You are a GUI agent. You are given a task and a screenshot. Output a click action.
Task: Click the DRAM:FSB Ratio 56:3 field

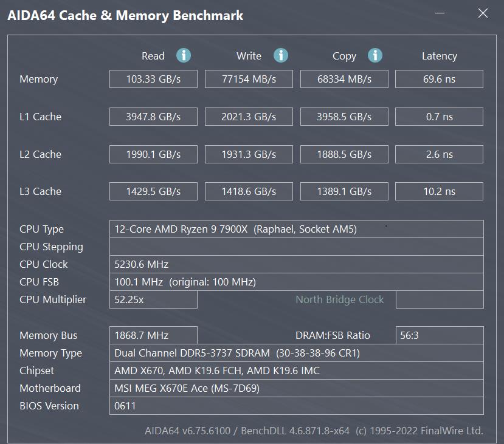click(x=439, y=335)
